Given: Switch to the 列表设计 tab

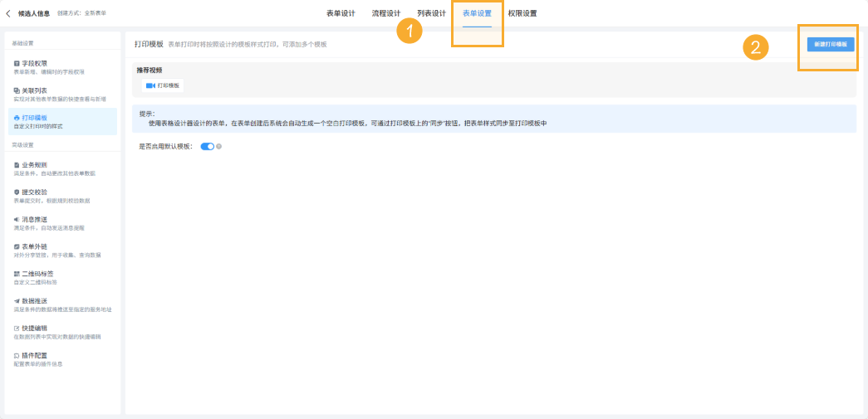Looking at the screenshot, I should (431, 13).
